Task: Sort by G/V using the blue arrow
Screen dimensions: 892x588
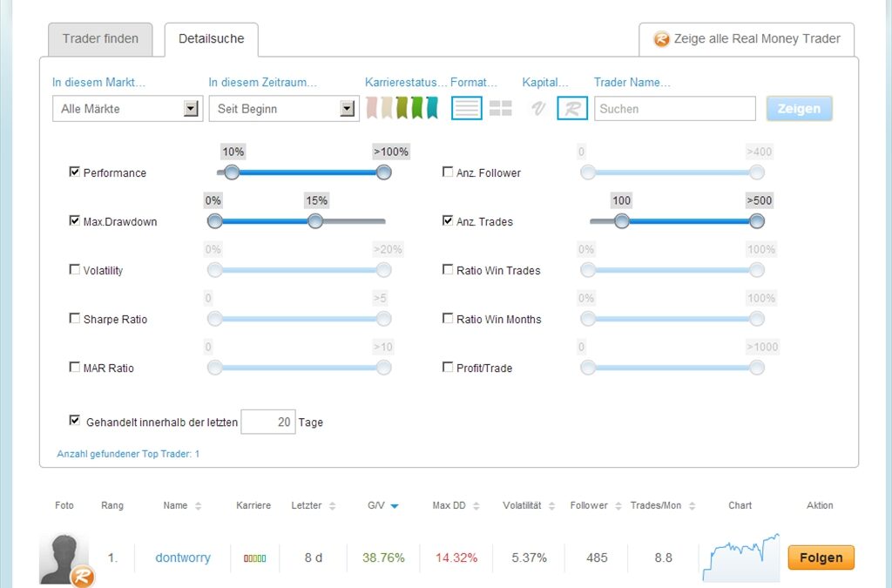Action: (395, 506)
